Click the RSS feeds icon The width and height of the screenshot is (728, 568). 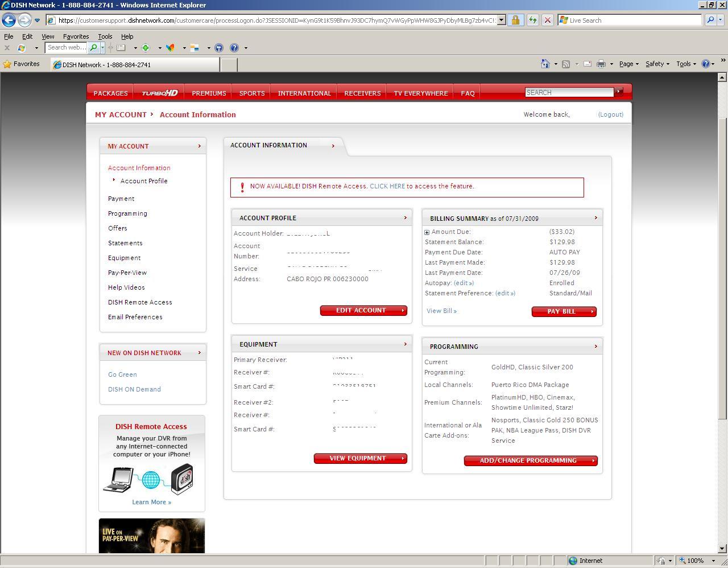[566, 64]
